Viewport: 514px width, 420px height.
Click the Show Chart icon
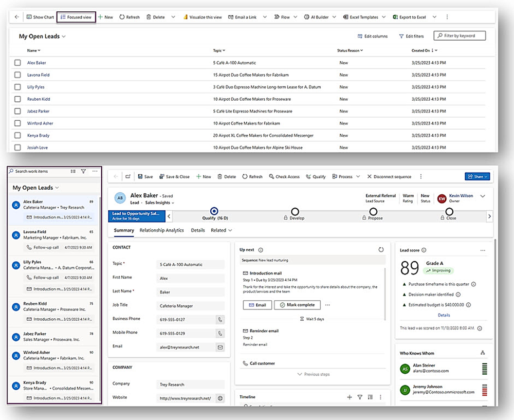click(x=29, y=17)
